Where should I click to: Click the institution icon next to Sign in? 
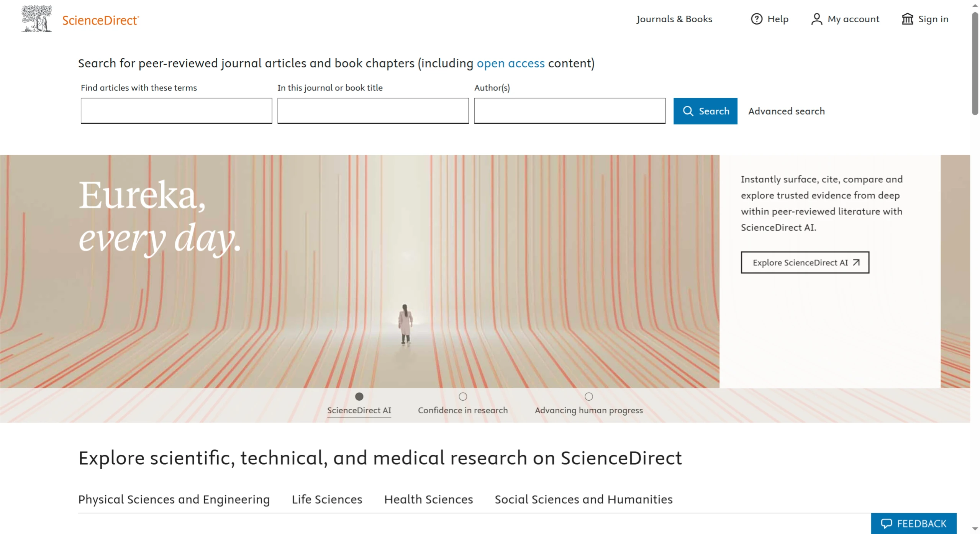[908, 19]
